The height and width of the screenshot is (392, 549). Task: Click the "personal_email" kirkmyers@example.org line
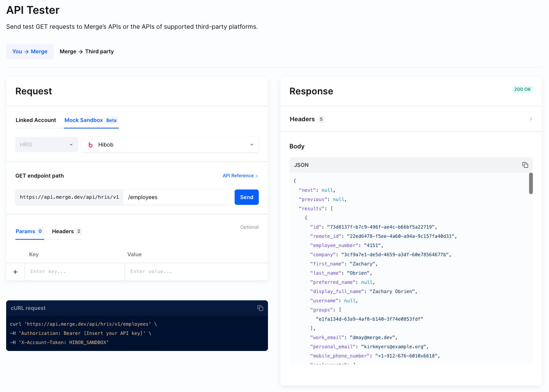click(369, 347)
